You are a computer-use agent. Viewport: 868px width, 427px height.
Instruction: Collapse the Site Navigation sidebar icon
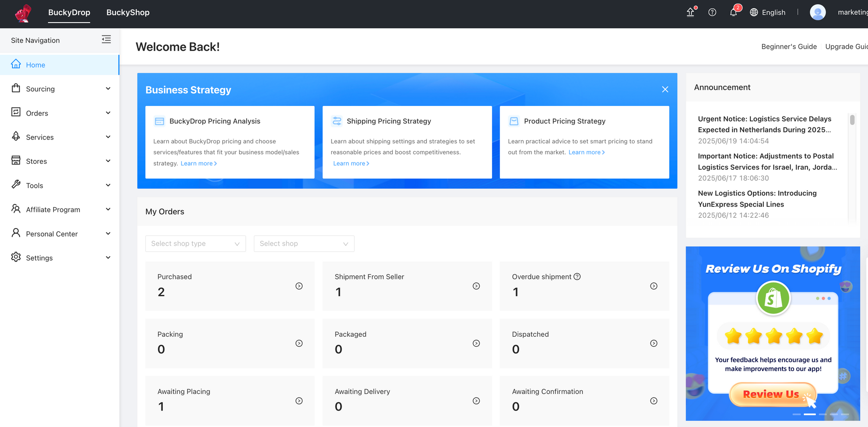(106, 40)
